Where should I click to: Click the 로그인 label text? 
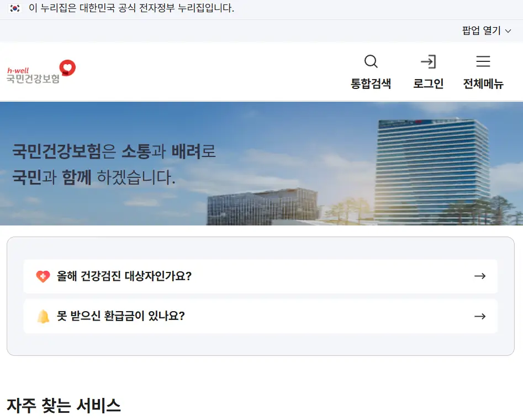coord(428,83)
